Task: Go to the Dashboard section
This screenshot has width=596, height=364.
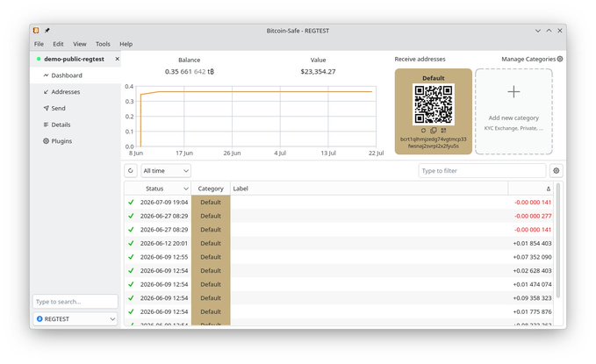Action: (x=75, y=75)
